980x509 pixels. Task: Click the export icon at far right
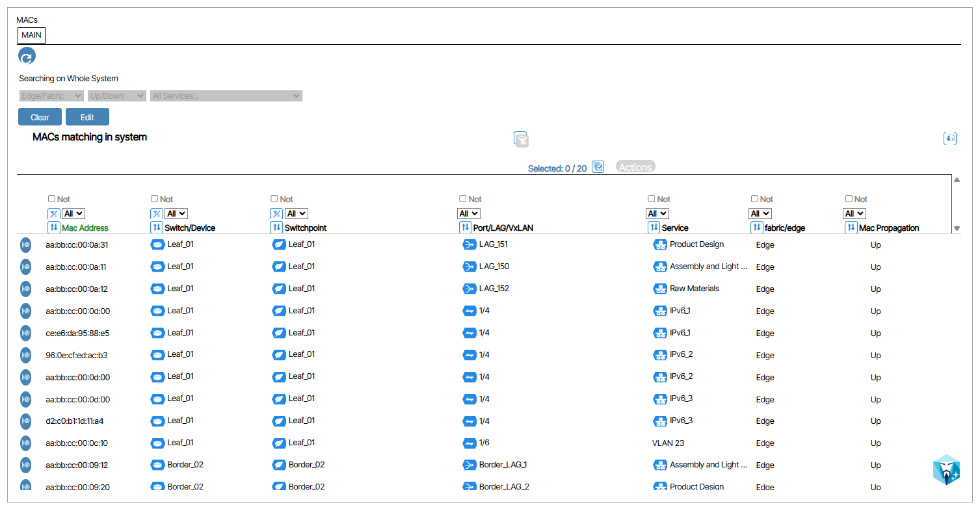pos(949,138)
